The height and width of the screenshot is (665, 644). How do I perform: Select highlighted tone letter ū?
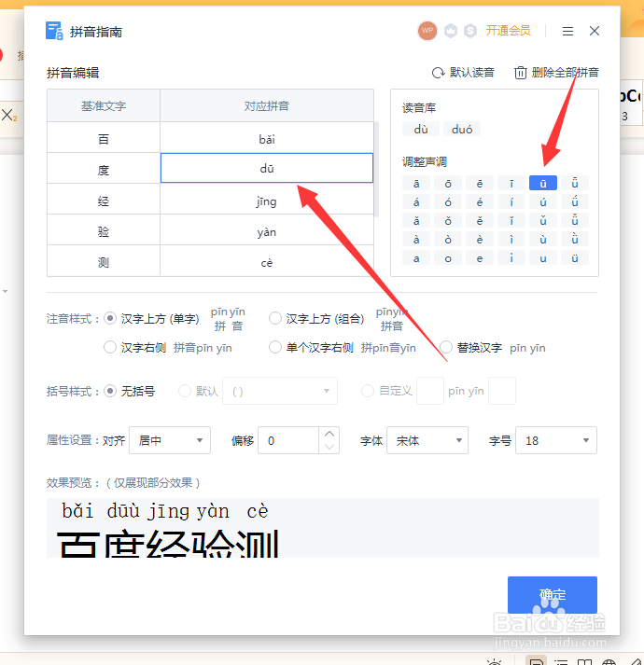[543, 183]
